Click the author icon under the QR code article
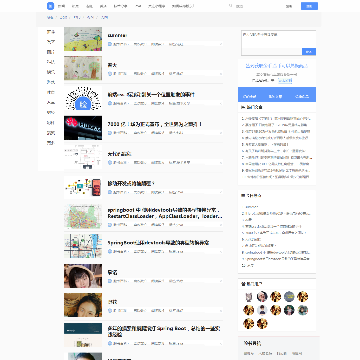This screenshot has width=360, height=360. (x=110, y=103)
